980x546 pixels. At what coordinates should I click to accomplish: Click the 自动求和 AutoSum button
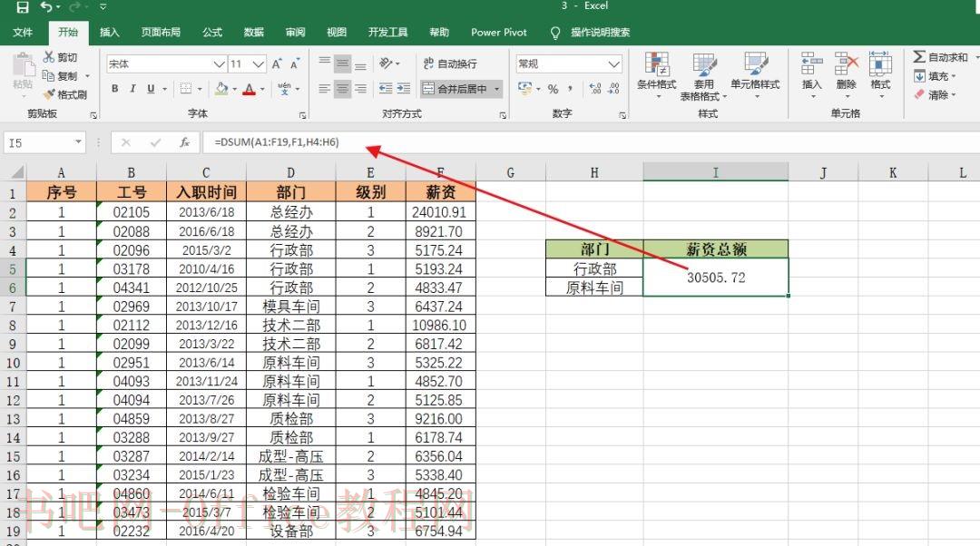pyautogui.click(x=941, y=57)
